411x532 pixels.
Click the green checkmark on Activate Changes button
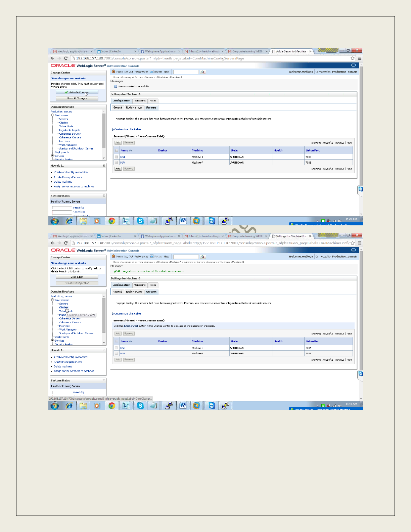[x=66, y=92]
